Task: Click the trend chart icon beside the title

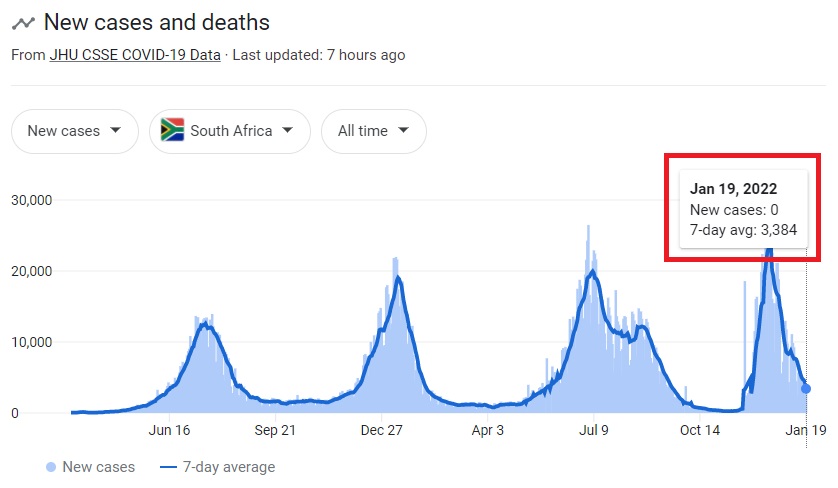Action: coord(22,23)
